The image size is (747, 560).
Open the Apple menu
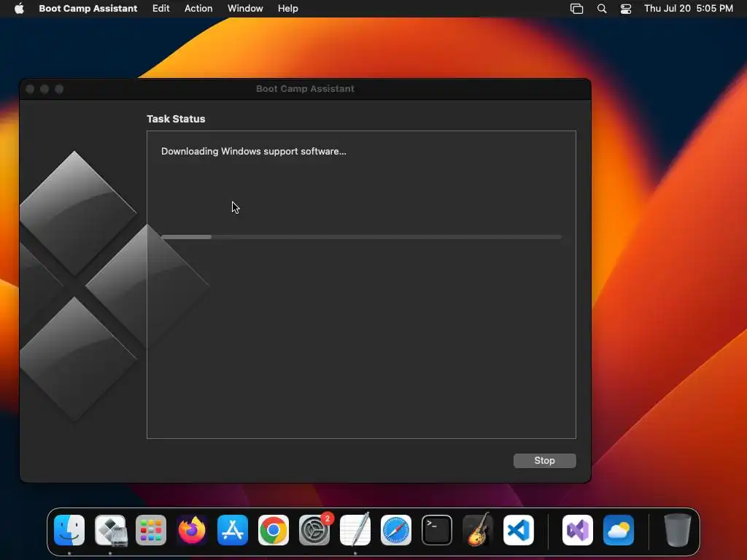pos(19,8)
